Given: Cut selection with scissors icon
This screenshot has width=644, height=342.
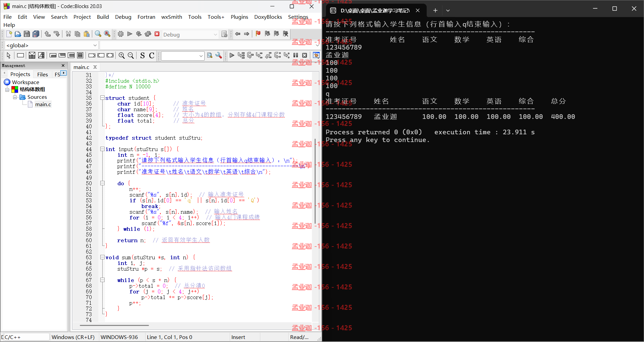Looking at the screenshot, I should 68,34.
